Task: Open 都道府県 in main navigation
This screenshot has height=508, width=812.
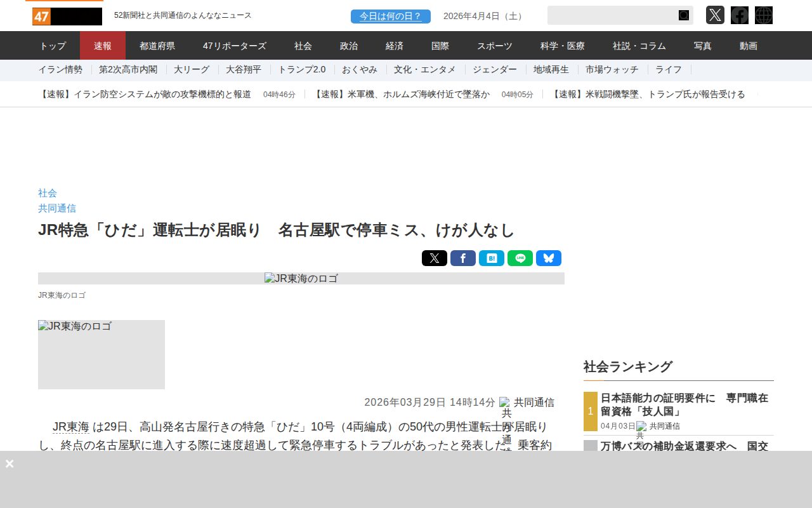Action: coord(157,46)
